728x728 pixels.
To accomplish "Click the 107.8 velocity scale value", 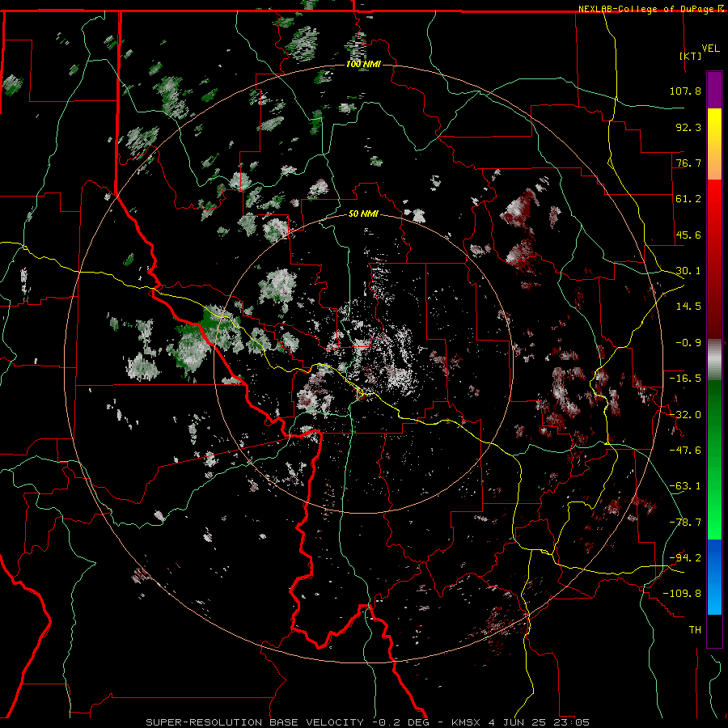I will (x=685, y=91).
